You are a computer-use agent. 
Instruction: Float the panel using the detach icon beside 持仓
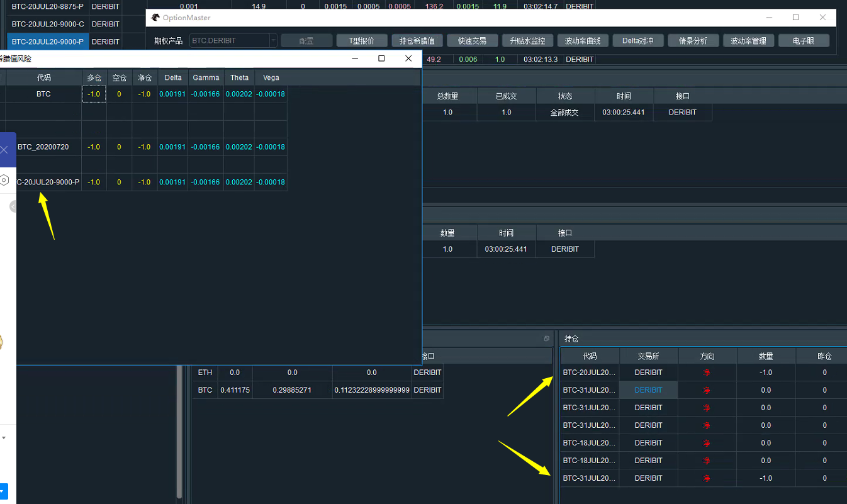tap(546, 339)
